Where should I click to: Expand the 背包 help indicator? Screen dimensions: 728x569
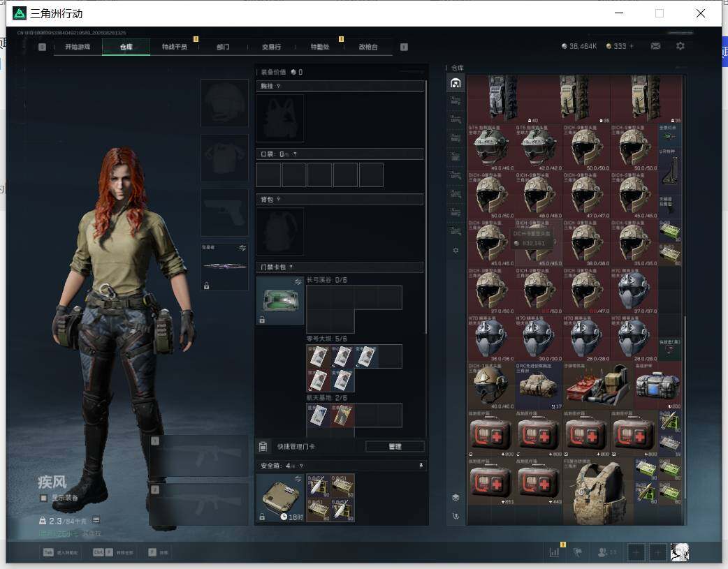click(x=278, y=200)
